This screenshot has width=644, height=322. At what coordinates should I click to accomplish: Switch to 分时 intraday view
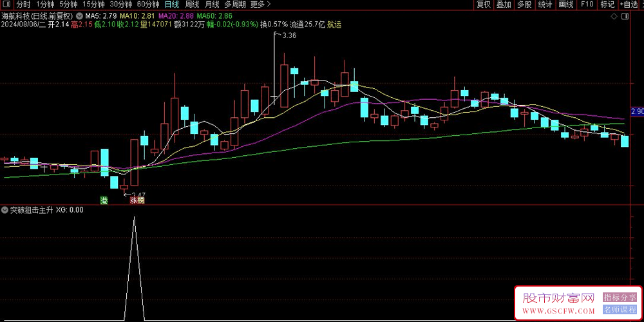point(23,5)
